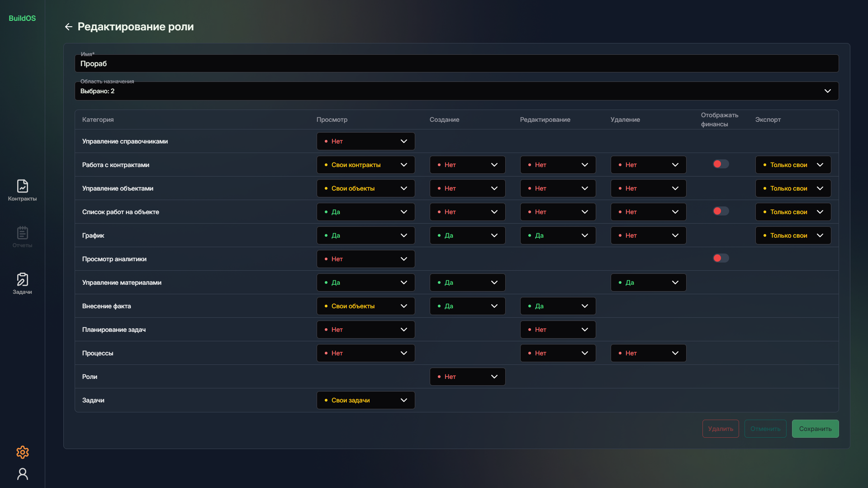Go to Задачи via the sidebar icon

22,283
